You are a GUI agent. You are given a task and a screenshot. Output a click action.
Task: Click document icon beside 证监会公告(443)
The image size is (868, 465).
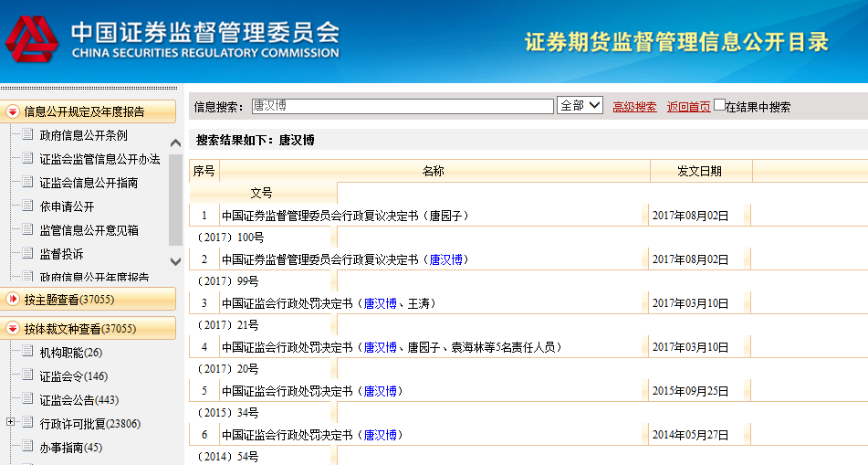(x=27, y=399)
